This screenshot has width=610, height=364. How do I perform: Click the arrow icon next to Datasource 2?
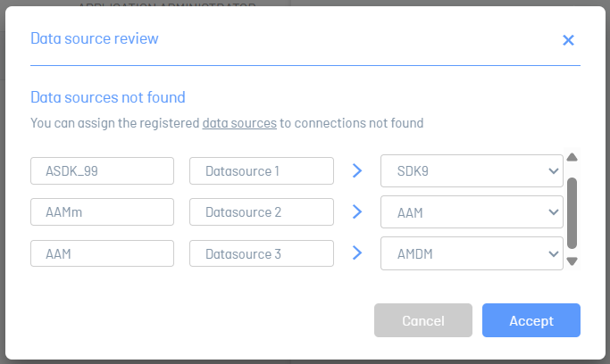(x=357, y=211)
